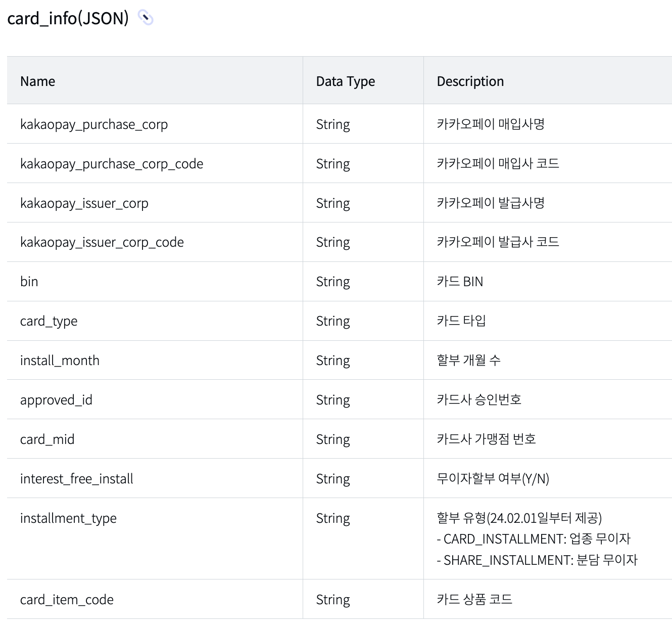Click the description 카드사 승인번호
672x626 pixels.
pos(479,400)
